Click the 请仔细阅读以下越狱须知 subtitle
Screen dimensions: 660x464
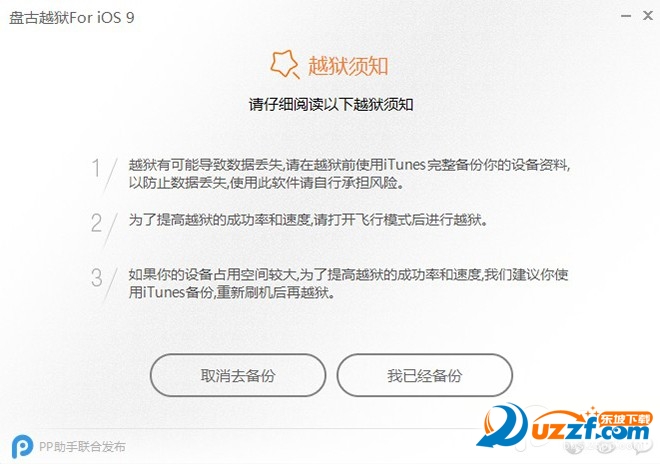coord(331,104)
